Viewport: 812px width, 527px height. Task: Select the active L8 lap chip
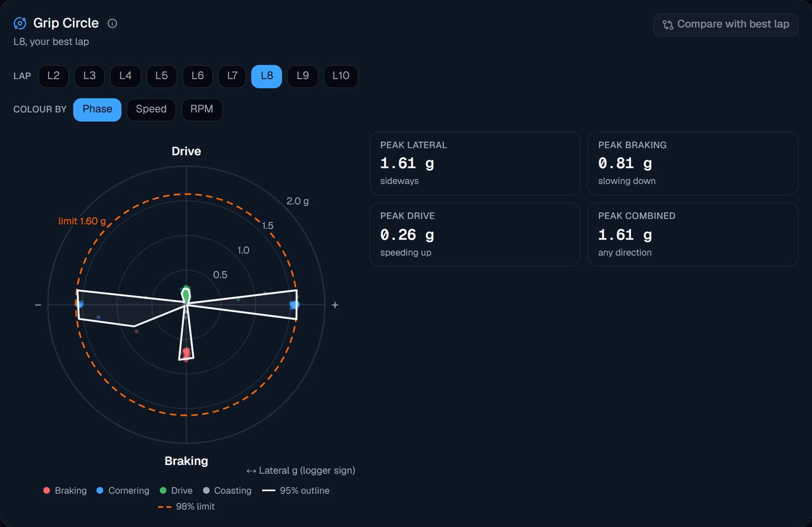coord(267,76)
